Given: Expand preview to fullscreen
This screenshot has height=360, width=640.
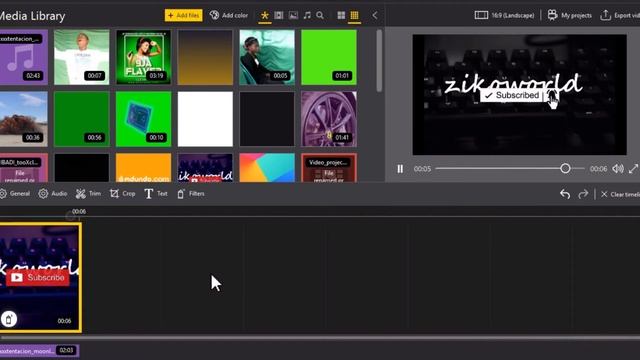Looking at the screenshot, I should (x=633, y=169).
